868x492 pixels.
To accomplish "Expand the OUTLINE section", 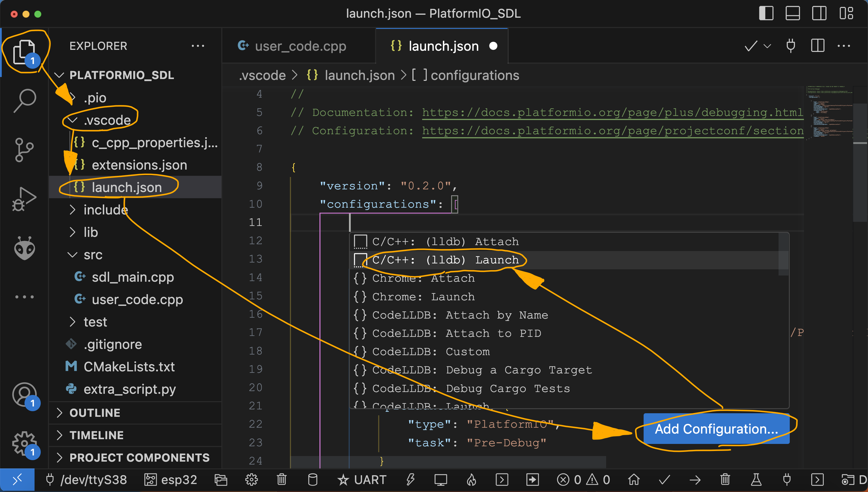I will (95, 413).
